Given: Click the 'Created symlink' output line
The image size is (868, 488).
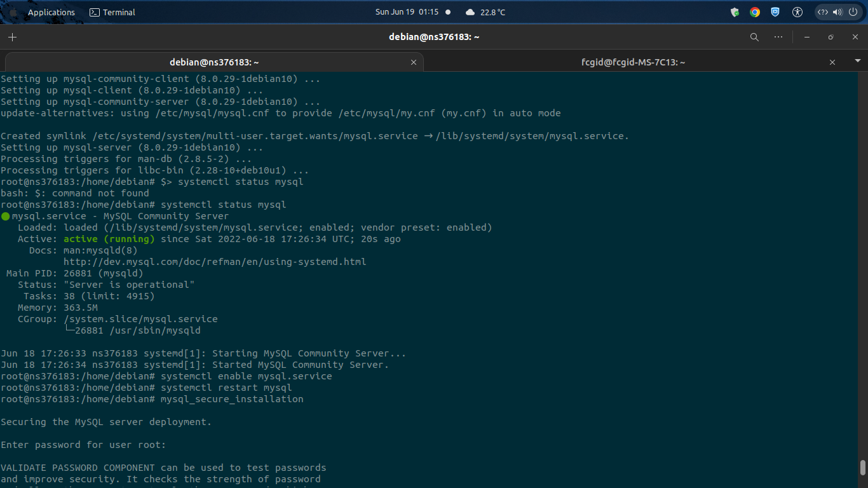Looking at the screenshot, I should tap(315, 136).
